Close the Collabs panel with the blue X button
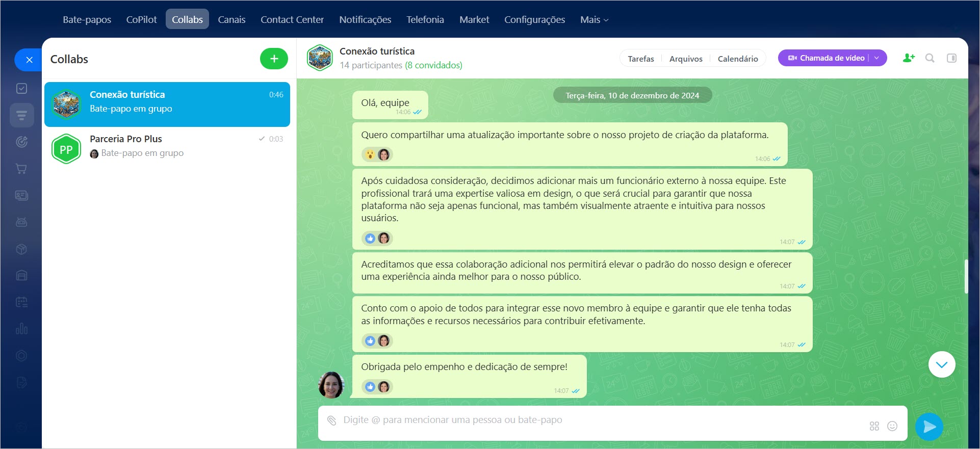 [x=29, y=60]
